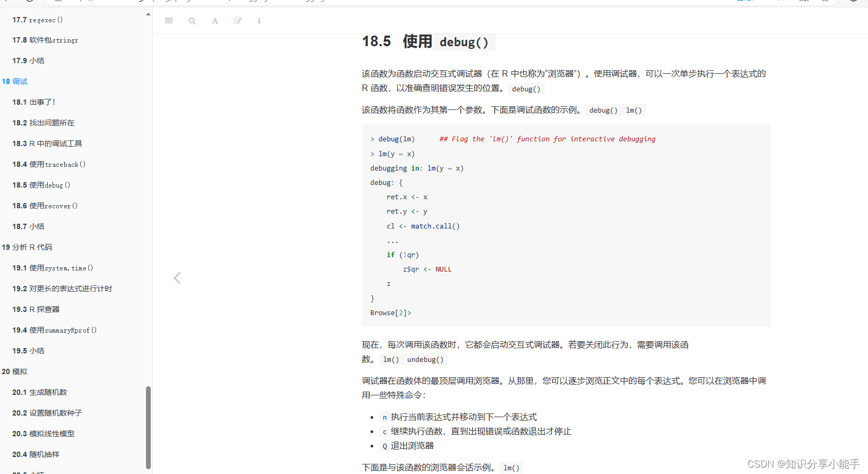This screenshot has width=868, height=474.
Task: Open section 20.4 随机抽样
Action: click(x=36, y=454)
